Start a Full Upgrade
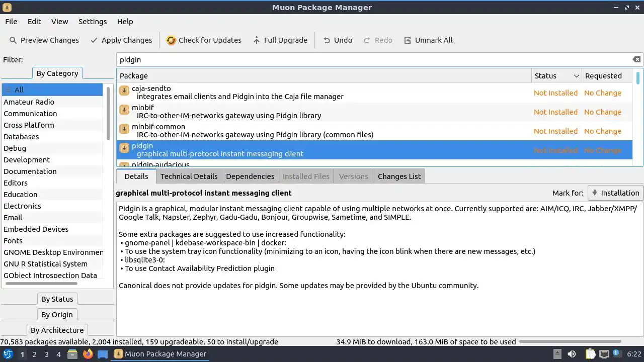Image resolution: width=644 pixels, height=362 pixels. (x=280, y=40)
